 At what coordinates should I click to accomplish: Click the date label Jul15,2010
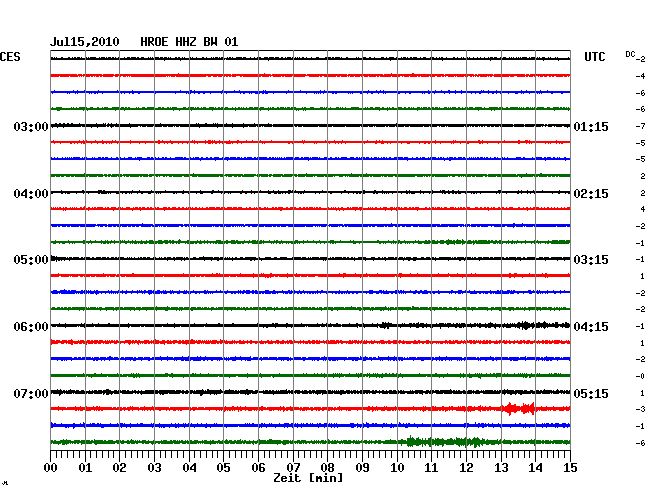coord(85,42)
